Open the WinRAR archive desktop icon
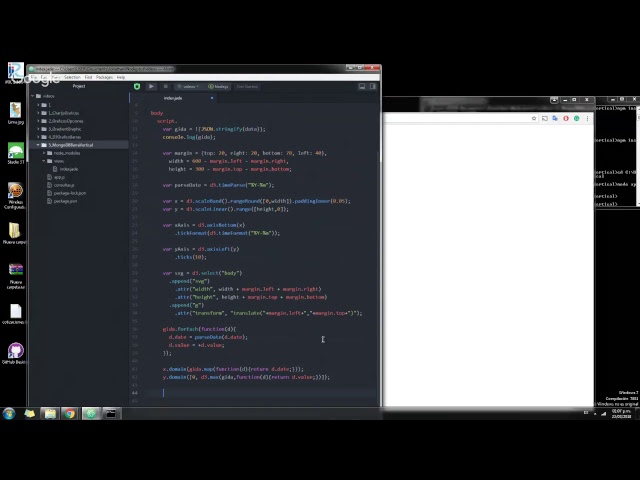 pos(16,276)
